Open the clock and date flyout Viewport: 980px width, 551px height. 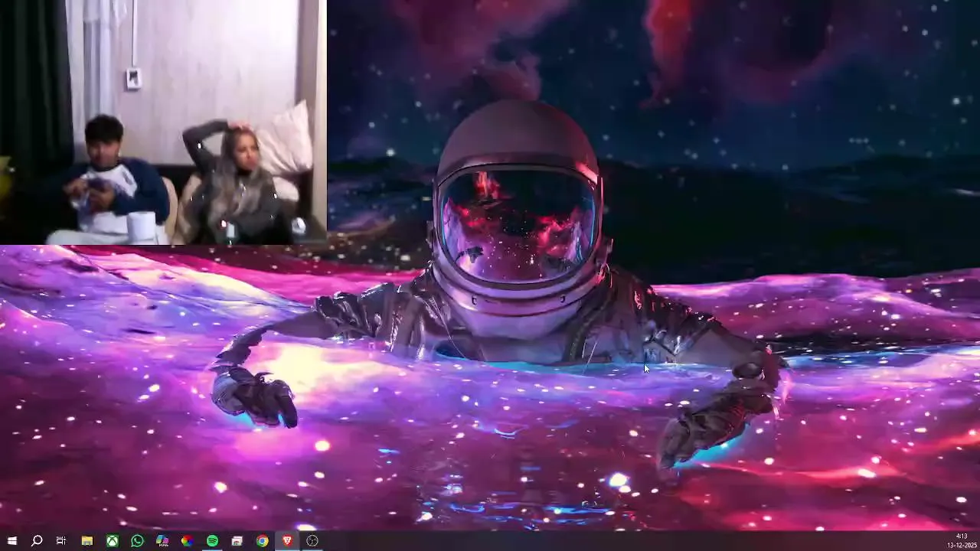[x=961, y=541]
